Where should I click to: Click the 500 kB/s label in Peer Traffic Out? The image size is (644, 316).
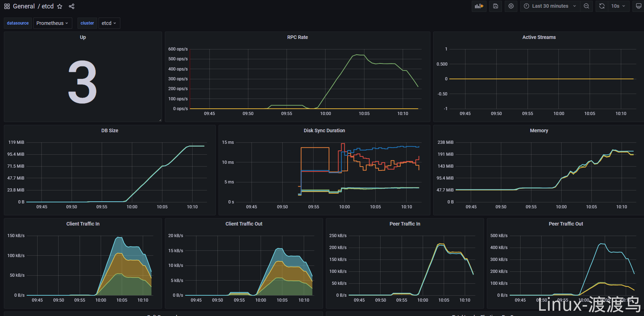pos(499,236)
